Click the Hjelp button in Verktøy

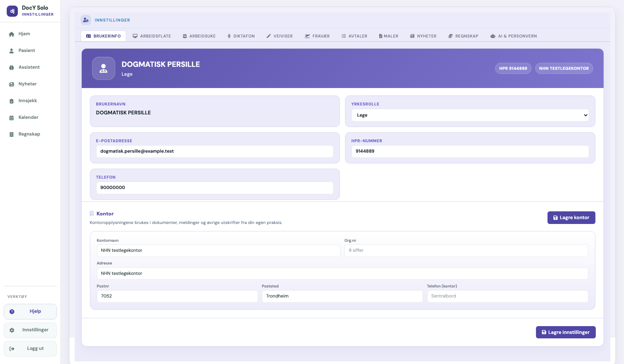point(30,312)
